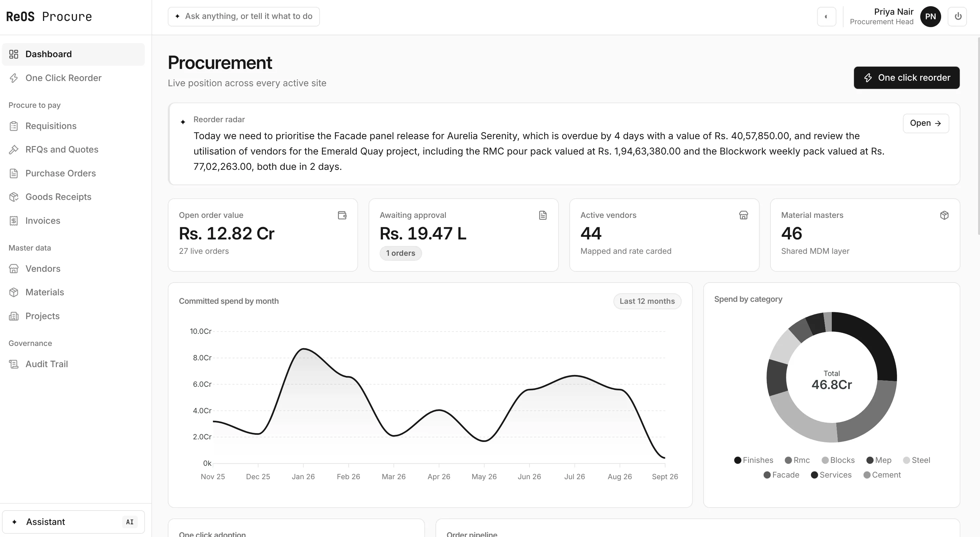
Task: Click the Materials cube icon in sidebar
Action: pyautogui.click(x=14, y=292)
